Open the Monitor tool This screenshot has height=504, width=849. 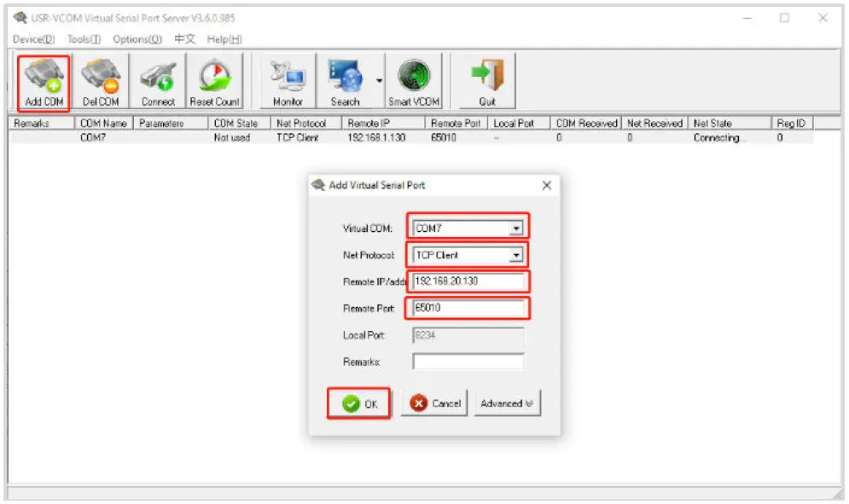288,83
